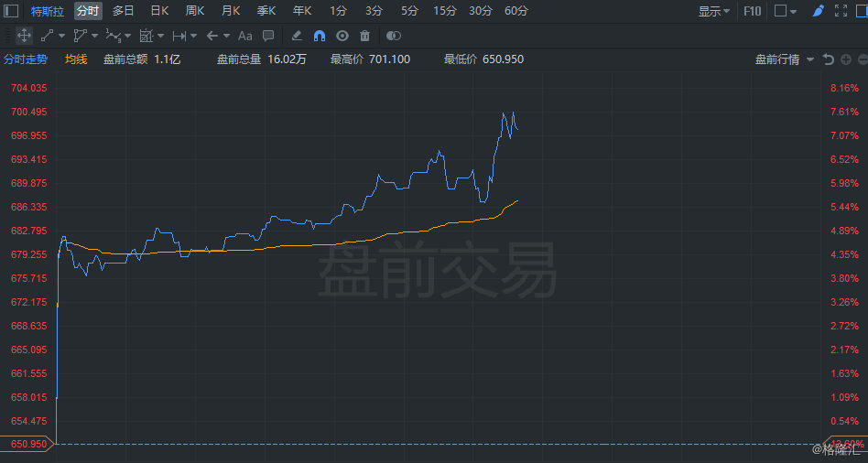Image resolution: width=868 pixels, height=463 pixels.
Task: Select the 5分 interval
Action: tap(409, 10)
